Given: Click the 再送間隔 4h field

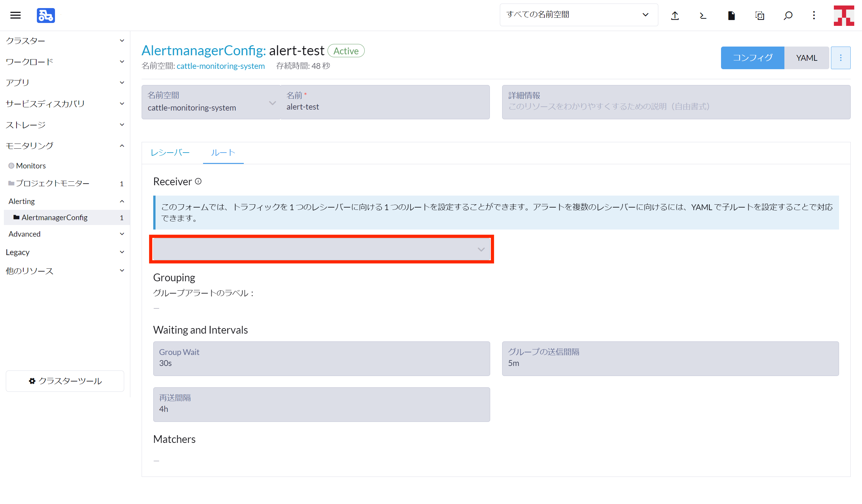Looking at the screenshot, I should pyautogui.click(x=321, y=404).
